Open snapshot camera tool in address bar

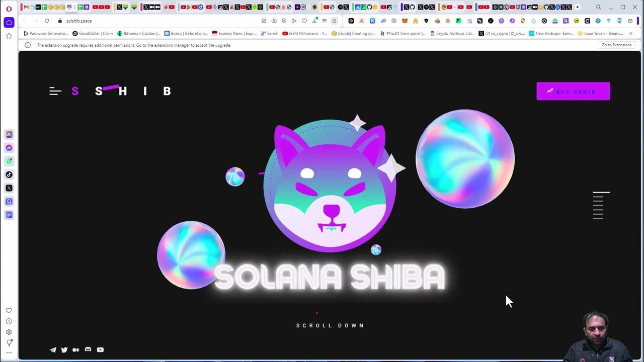pyautogui.click(x=274, y=21)
